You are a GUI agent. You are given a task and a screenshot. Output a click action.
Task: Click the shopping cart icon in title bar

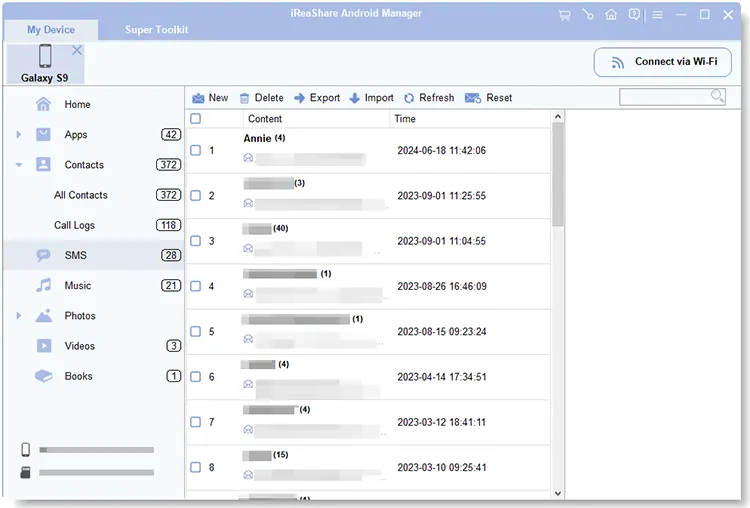(x=565, y=15)
